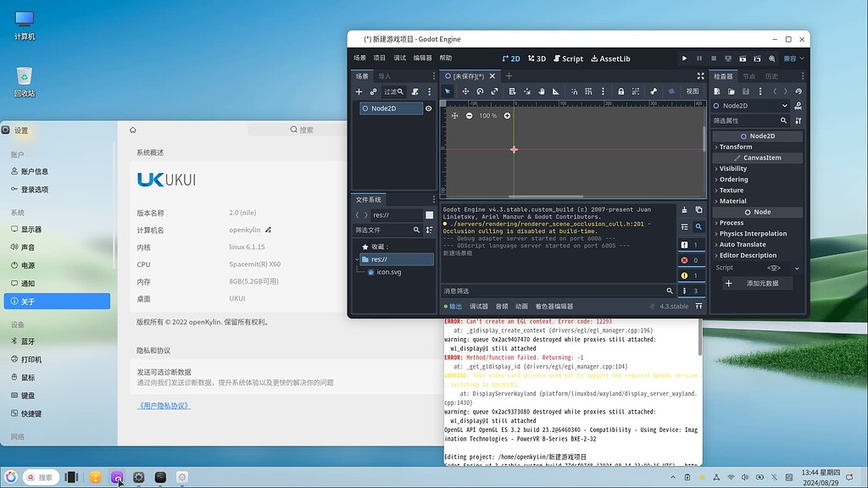Activate the Scale Mode tool
The width and height of the screenshot is (868, 488).
[494, 91]
